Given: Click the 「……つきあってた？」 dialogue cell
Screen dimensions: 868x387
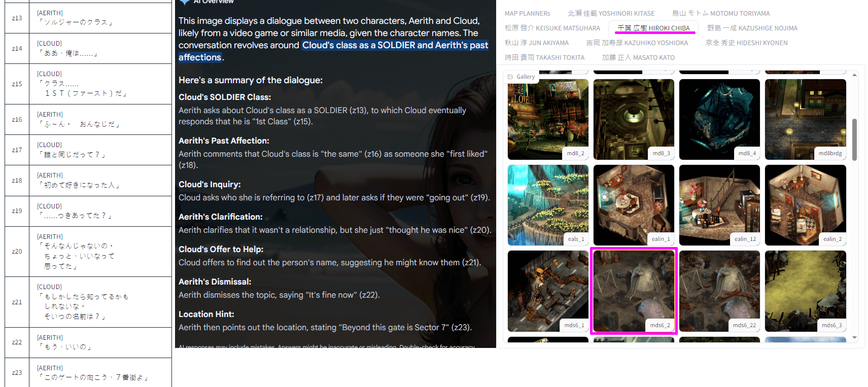Looking at the screenshot, I should coord(100,211).
